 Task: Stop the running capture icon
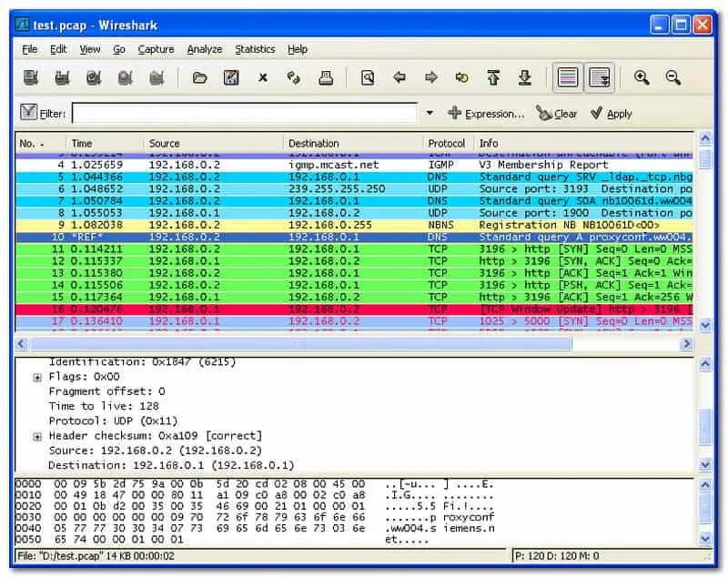[125, 77]
